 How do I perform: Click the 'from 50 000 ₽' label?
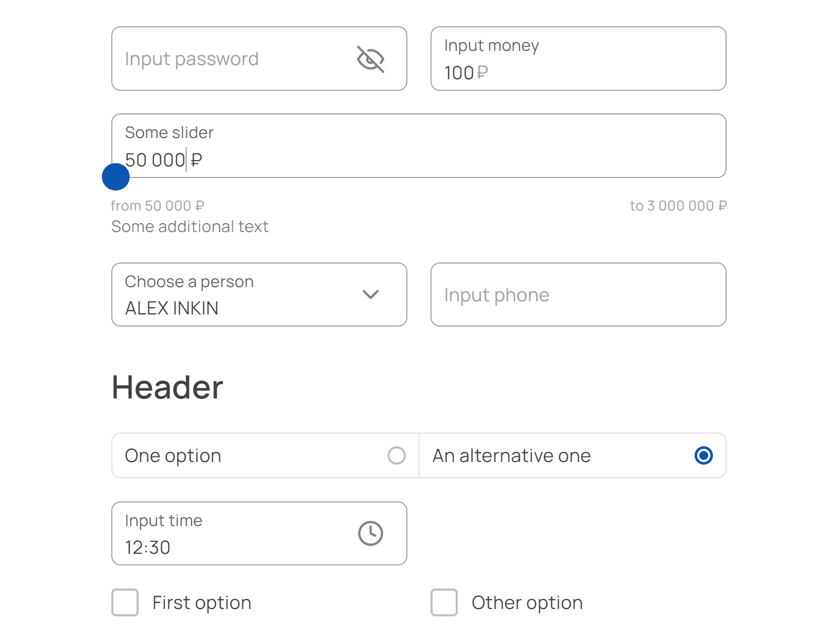click(x=157, y=205)
